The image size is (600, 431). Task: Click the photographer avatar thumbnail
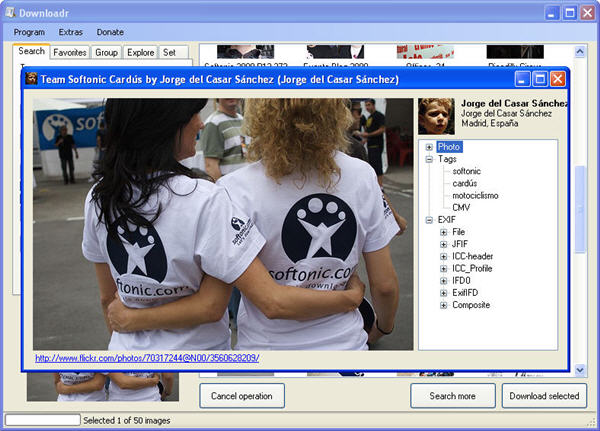tap(436, 116)
